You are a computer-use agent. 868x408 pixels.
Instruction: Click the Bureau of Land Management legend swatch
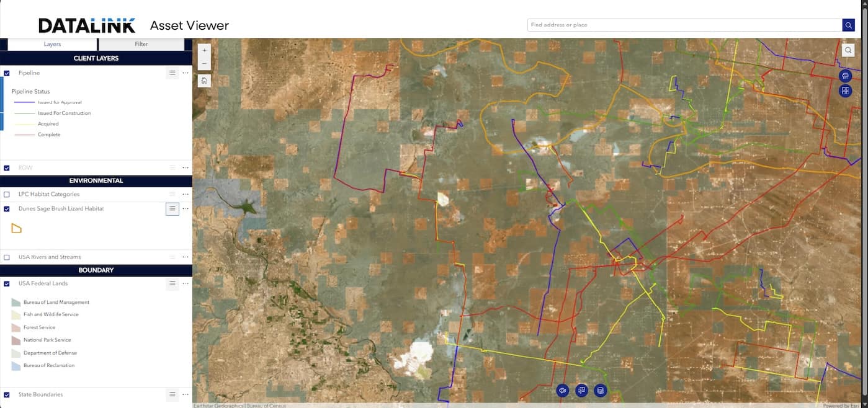coord(17,303)
